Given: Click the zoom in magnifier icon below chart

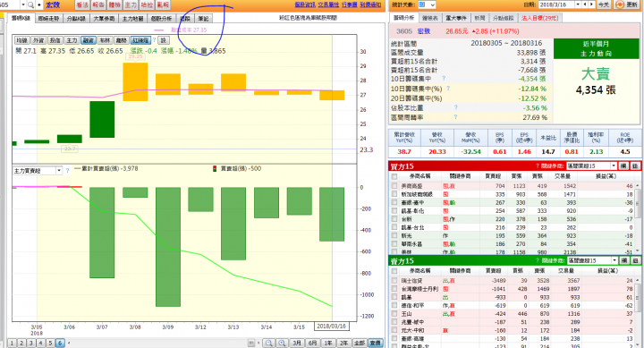Looking at the screenshot, I should point(282,343).
